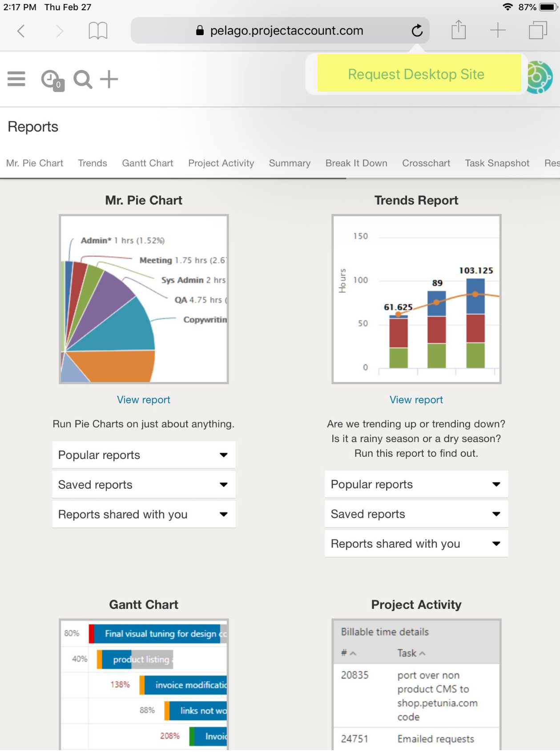Show Safari tabs overview icon
This screenshot has height=752, width=560.
[537, 31]
